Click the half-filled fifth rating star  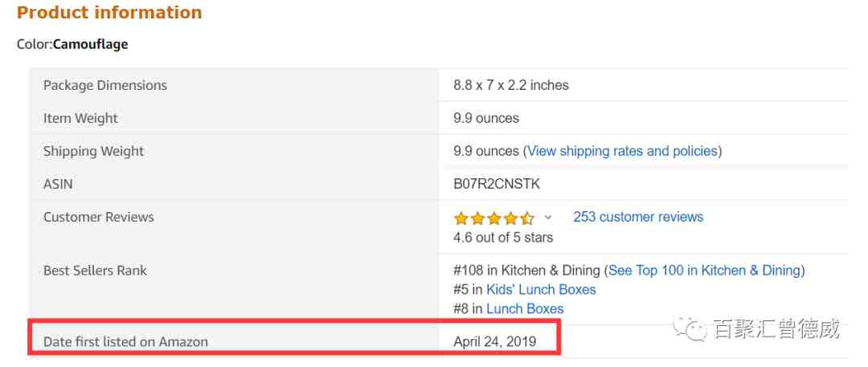(x=527, y=218)
